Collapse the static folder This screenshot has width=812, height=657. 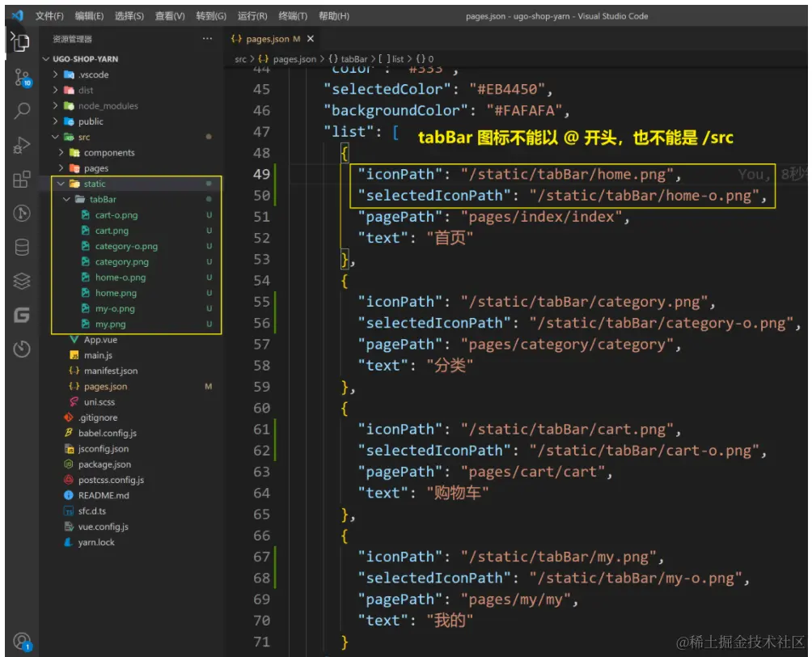95,183
